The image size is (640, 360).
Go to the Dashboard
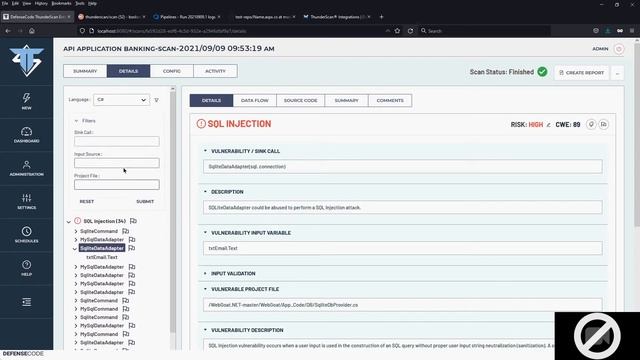pos(27,135)
